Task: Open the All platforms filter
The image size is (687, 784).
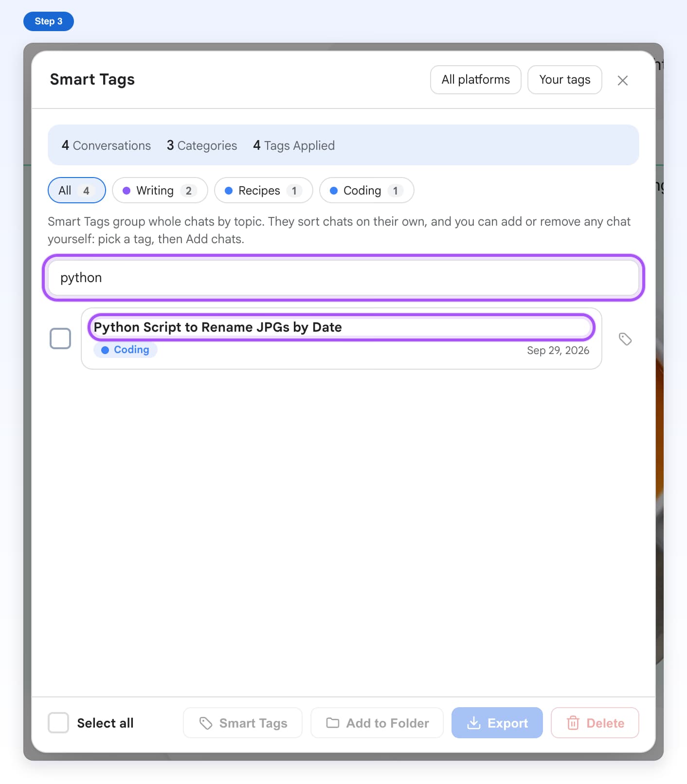Action: [x=476, y=80]
